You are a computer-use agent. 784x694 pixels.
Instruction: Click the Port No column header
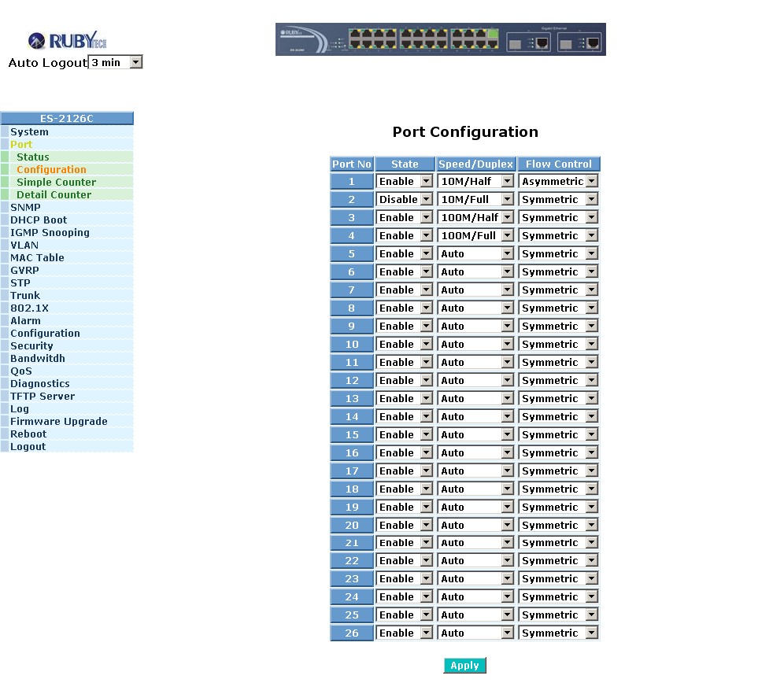(x=352, y=164)
